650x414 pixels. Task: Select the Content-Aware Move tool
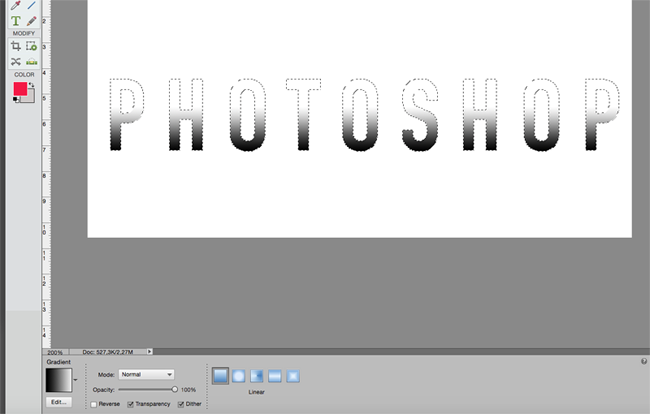(16, 62)
